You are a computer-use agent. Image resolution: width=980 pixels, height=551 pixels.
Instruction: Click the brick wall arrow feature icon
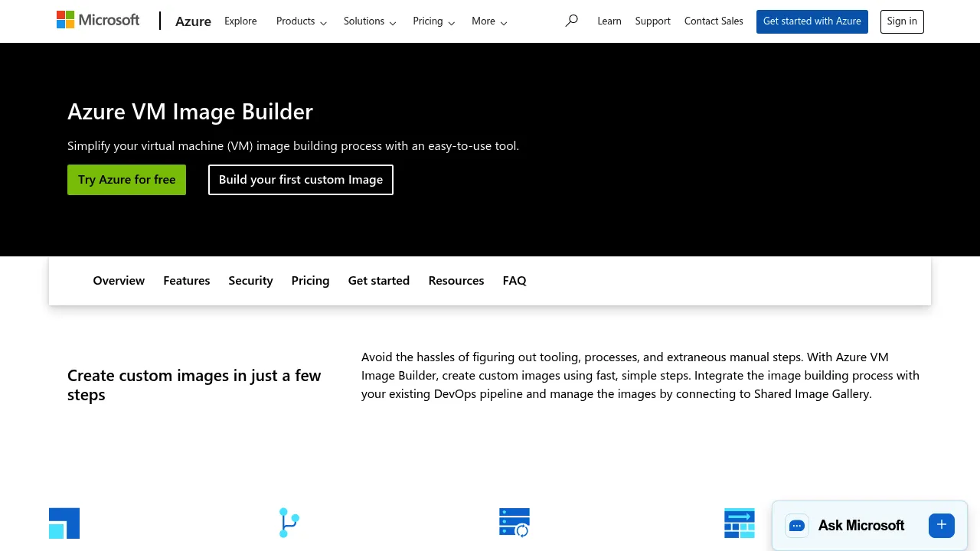pyautogui.click(x=740, y=523)
